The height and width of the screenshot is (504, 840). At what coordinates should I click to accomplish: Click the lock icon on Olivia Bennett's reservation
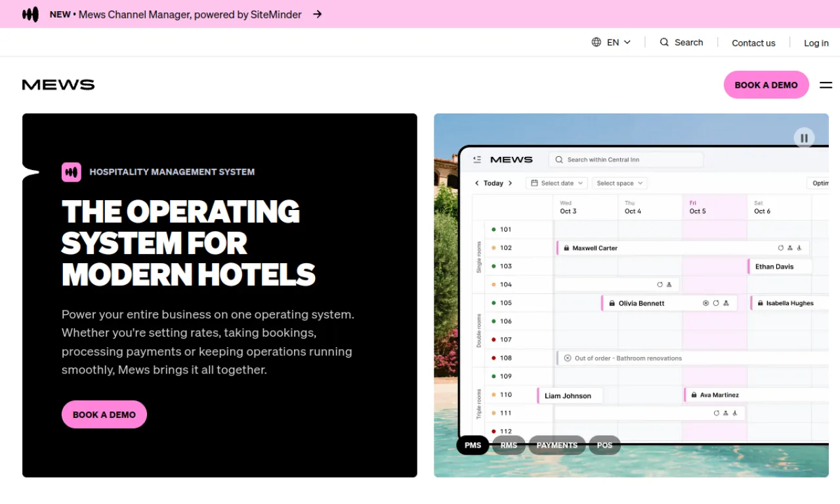(x=612, y=303)
